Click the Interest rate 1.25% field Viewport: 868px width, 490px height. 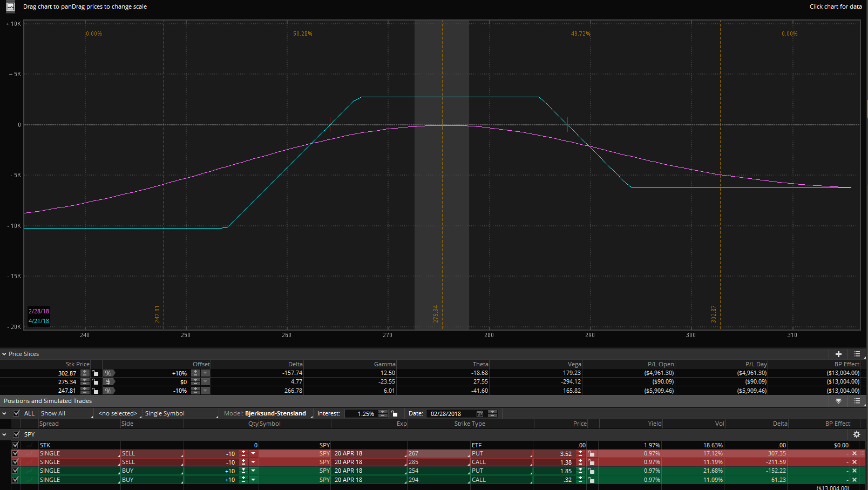[x=361, y=414]
